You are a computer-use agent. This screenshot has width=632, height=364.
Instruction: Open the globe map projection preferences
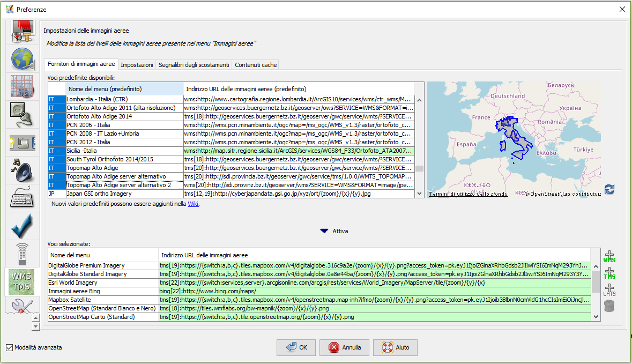tap(23, 59)
